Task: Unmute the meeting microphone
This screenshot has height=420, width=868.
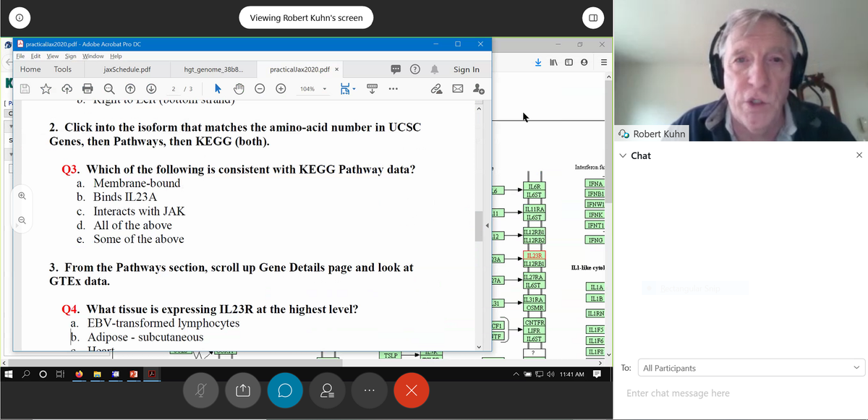Action: 202,390
